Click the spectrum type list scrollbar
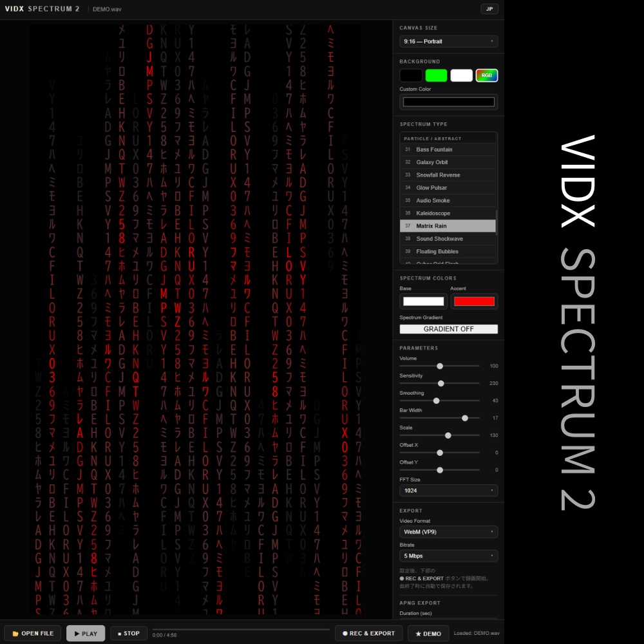 [497, 223]
